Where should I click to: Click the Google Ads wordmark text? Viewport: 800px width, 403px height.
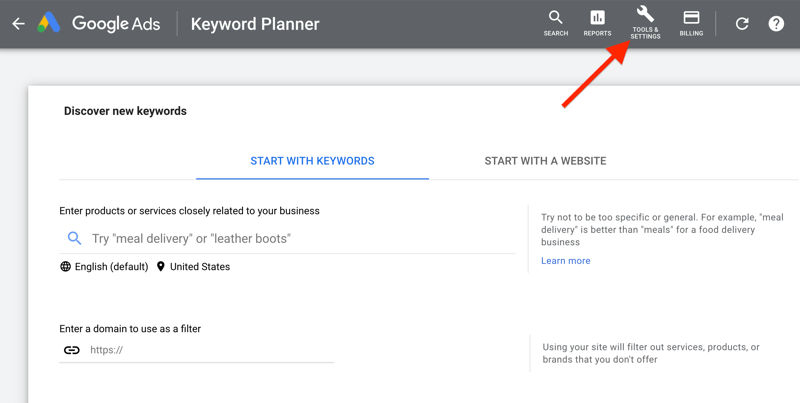click(x=116, y=23)
